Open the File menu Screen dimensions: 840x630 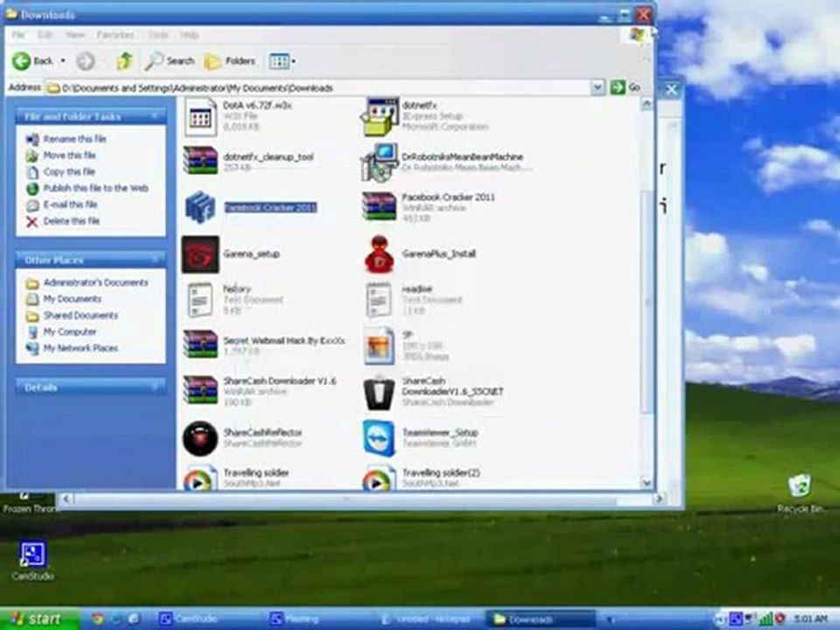(18, 35)
